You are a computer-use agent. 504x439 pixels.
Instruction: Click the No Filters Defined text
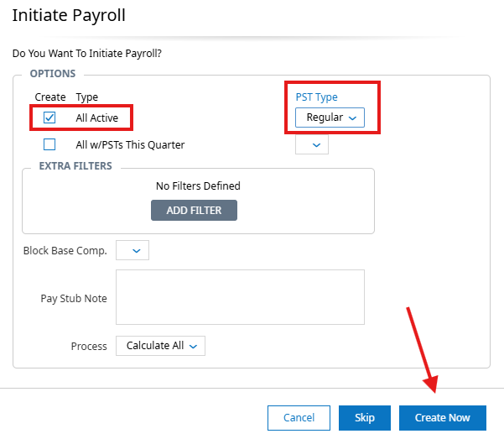click(198, 186)
